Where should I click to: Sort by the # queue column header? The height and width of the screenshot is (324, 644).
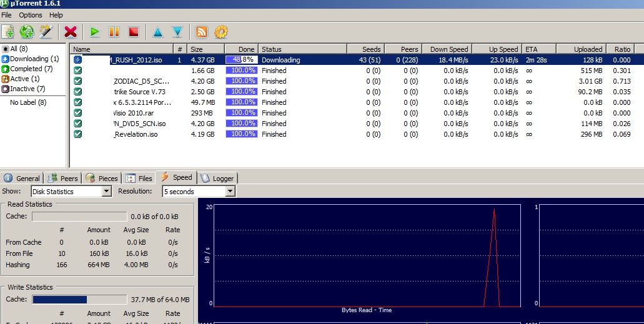pos(180,49)
